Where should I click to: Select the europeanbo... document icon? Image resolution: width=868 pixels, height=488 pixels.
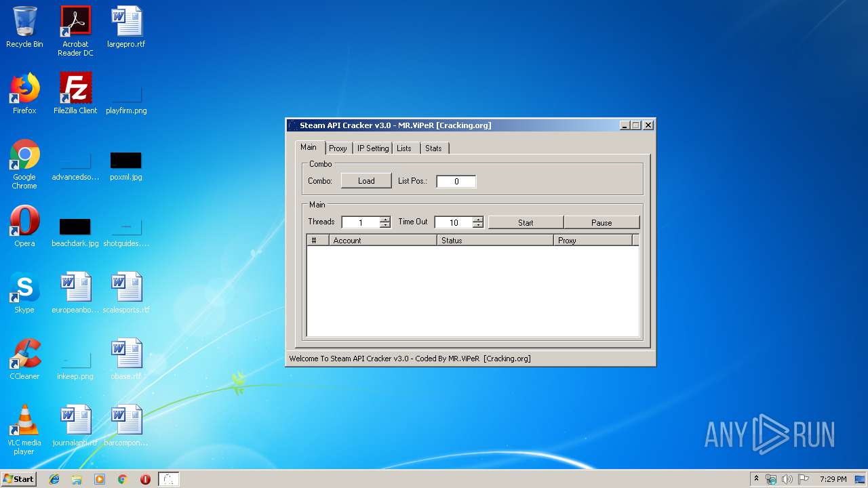pos(75,293)
